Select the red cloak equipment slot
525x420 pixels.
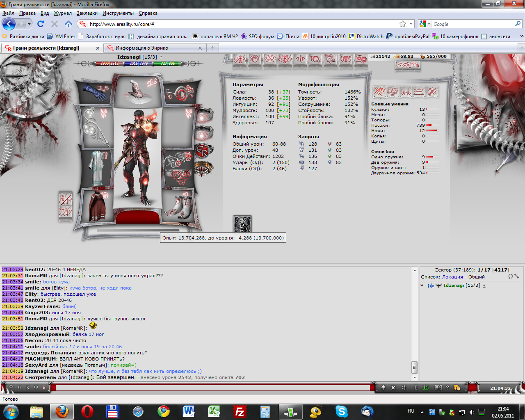pyautogui.click(x=97, y=206)
